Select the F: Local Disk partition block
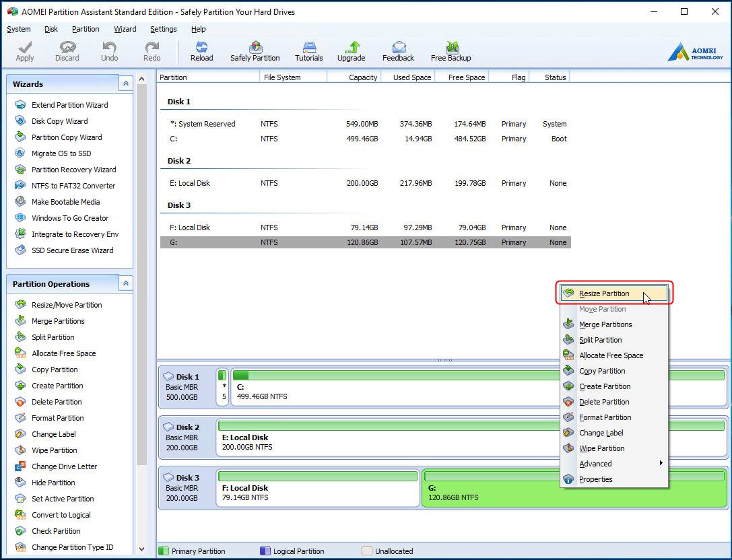732x560 pixels. 318,488
